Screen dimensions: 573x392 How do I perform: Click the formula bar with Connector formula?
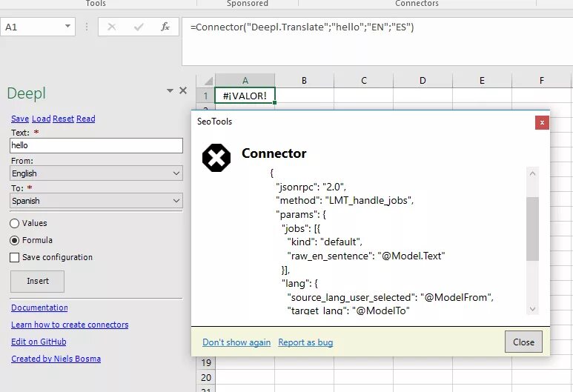[x=377, y=41]
